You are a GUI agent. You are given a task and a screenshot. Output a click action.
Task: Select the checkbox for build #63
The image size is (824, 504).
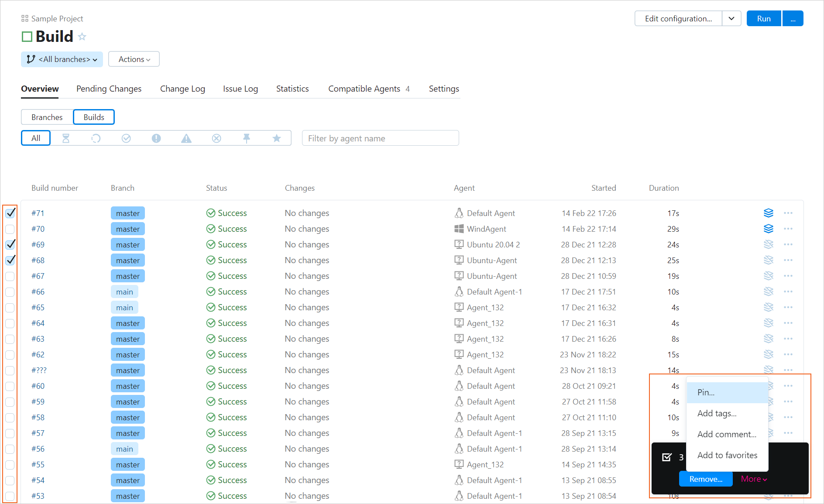[10, 339]
